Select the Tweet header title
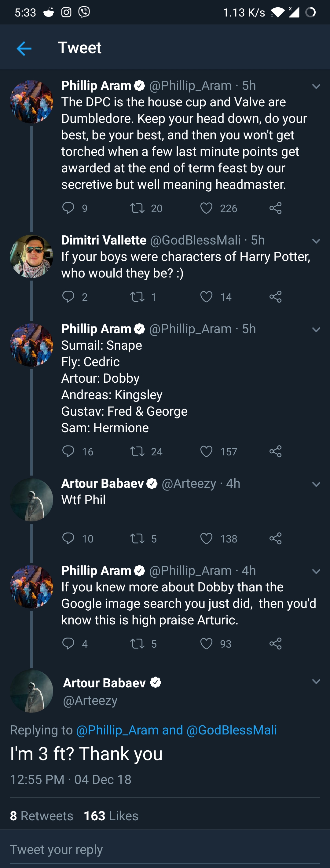 click(79, 47)
